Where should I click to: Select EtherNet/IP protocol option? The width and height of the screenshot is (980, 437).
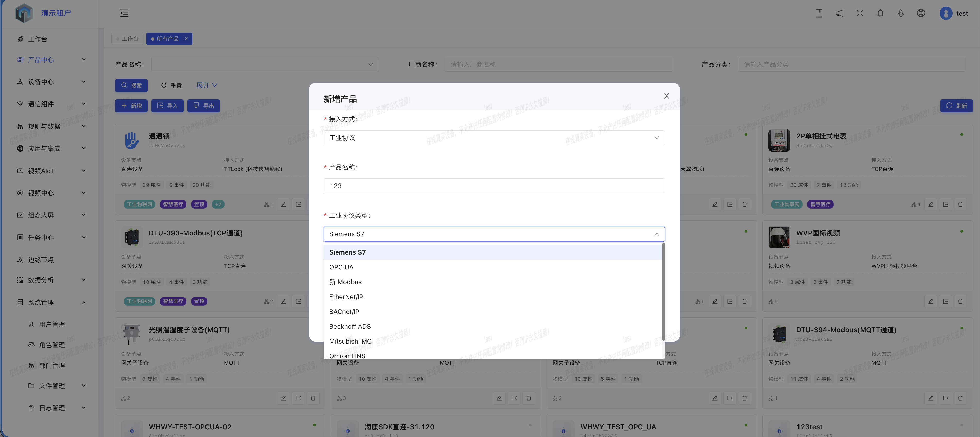pos(493,297)
